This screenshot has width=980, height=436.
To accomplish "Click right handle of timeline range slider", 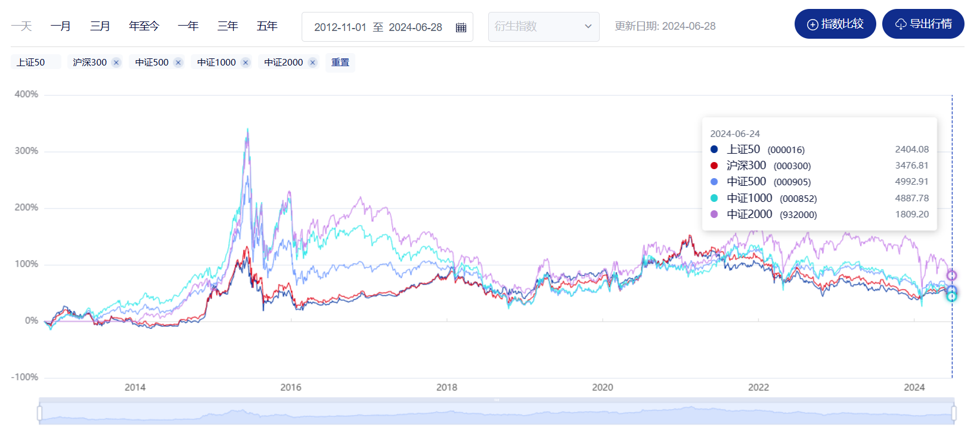I will [954, 413].
